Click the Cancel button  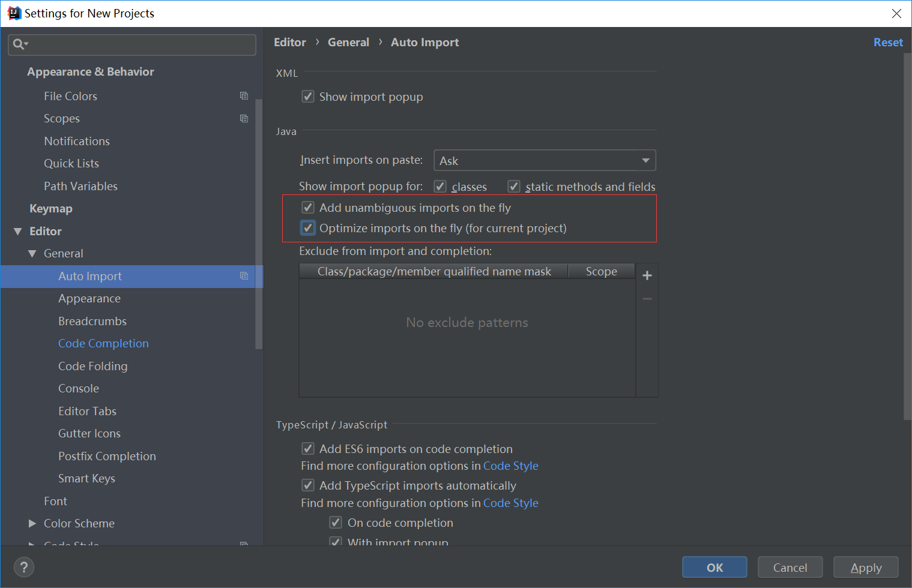coord(790,567)
